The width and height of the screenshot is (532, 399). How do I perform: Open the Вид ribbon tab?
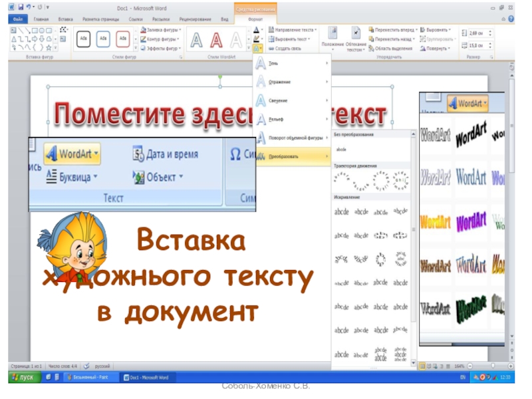point(225,19)
